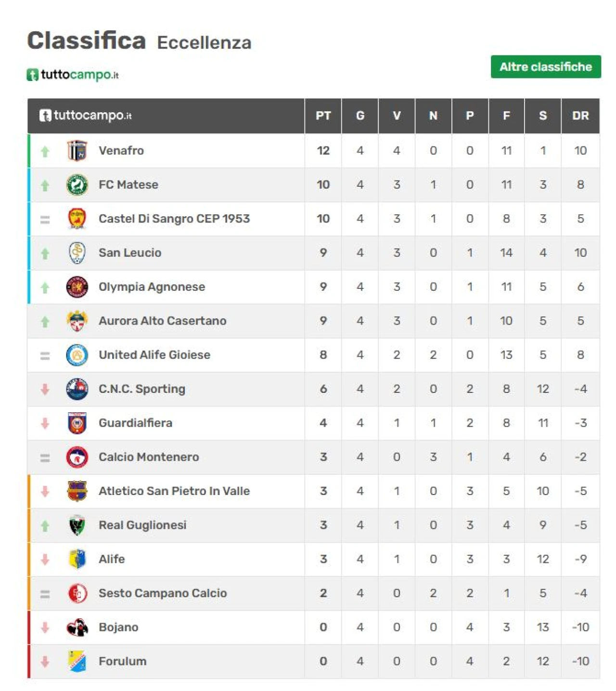The height and width of the screenshot is (691, 616).
Task: Click tuttocampo.it logo under the title
Action: click(73, 75)
